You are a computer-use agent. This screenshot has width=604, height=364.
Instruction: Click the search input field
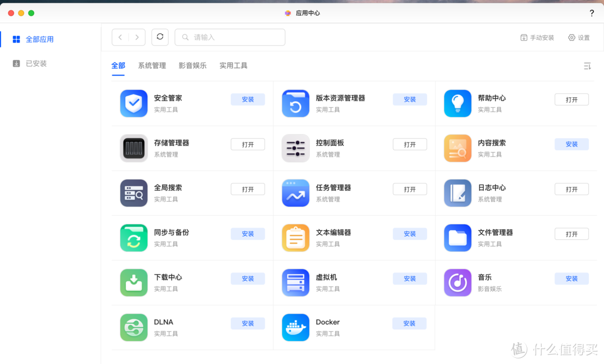tap(229, 37)
